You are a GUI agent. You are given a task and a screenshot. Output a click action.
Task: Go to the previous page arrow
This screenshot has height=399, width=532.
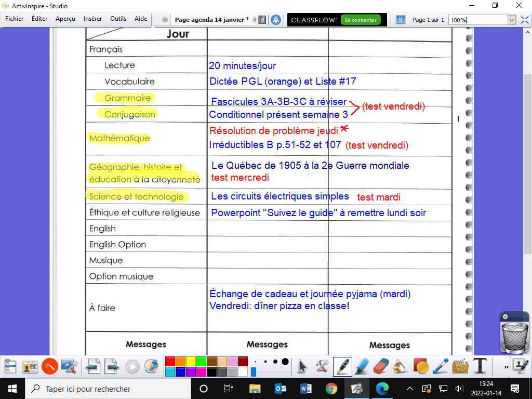(x=93, y=366)
